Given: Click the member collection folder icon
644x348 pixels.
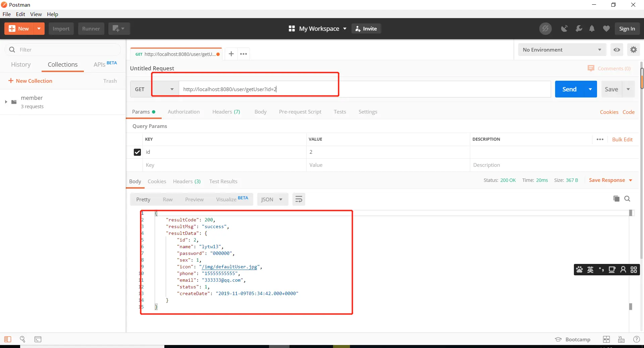Looking at the screenshot, I should point(14,102).
